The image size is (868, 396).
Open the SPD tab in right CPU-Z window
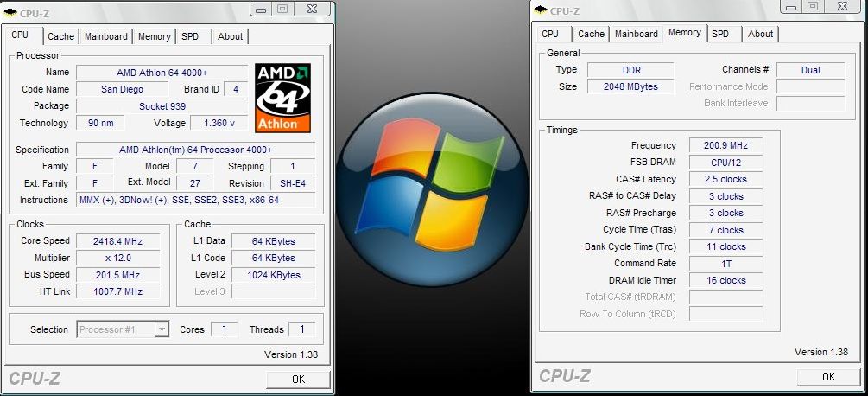pyautogui.click(x=721, y=34)
